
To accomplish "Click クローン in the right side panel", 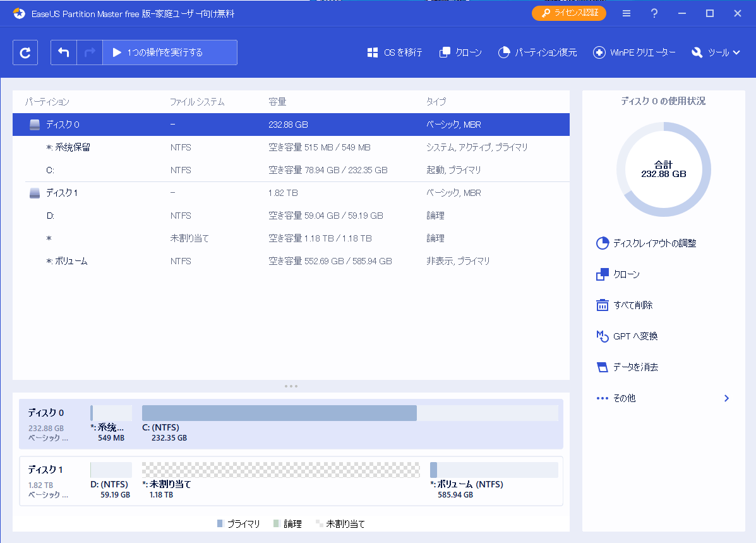I will click(618, 274).
